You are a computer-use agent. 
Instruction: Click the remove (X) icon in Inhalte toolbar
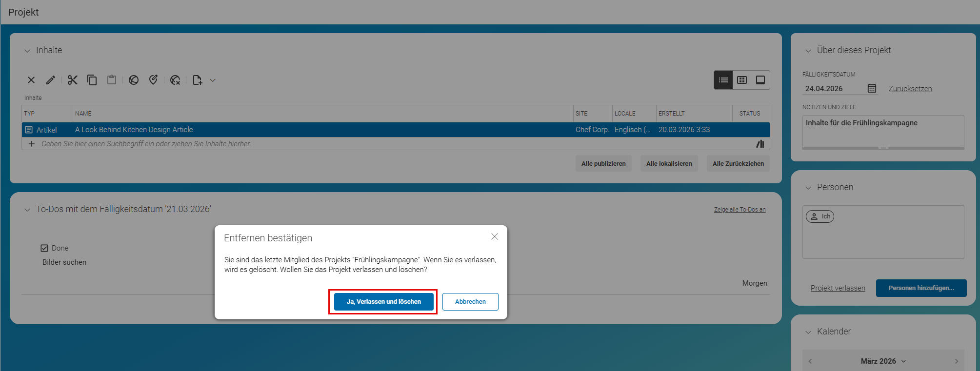(31, 80)
